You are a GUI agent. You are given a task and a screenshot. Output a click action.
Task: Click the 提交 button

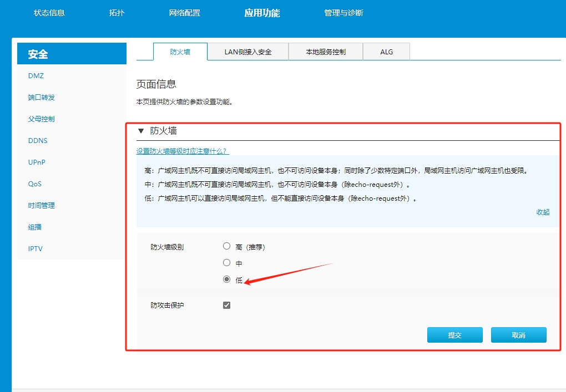(455, 335)
